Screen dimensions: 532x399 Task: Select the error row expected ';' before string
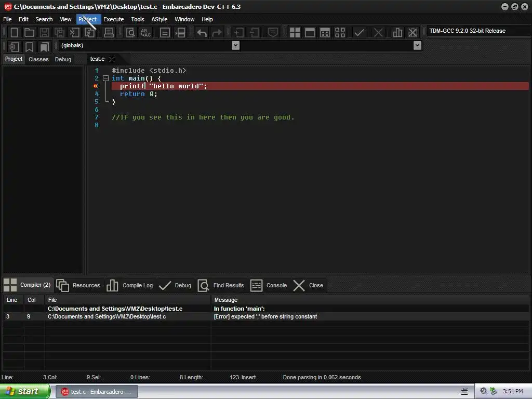[266, 316]
